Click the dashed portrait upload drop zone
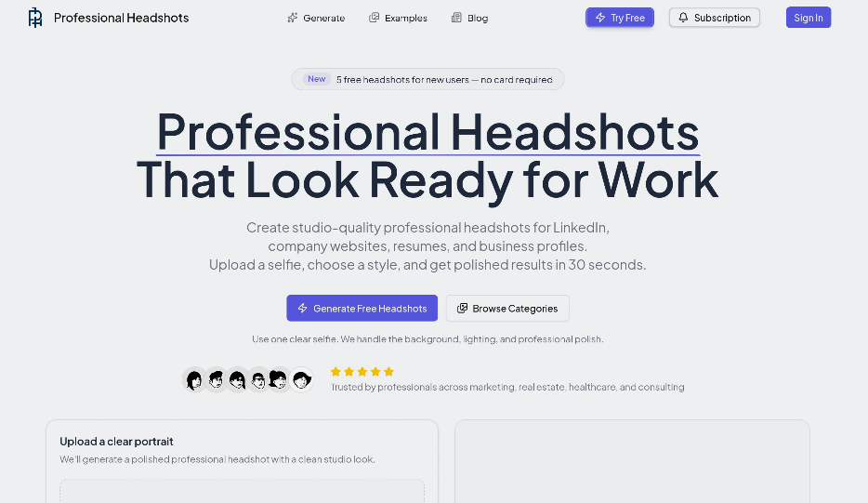The height and width of the screenshot is (503, 868). coord(242,491)
